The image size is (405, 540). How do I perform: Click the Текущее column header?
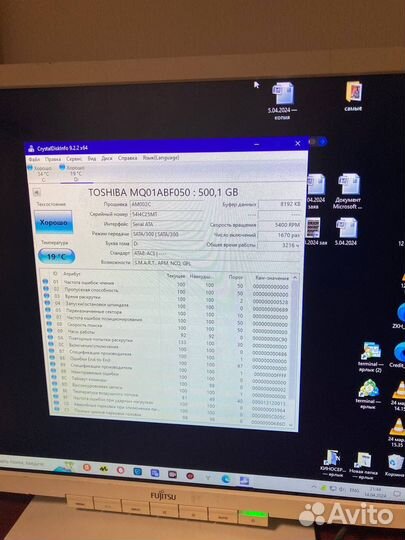click(176, 276)
